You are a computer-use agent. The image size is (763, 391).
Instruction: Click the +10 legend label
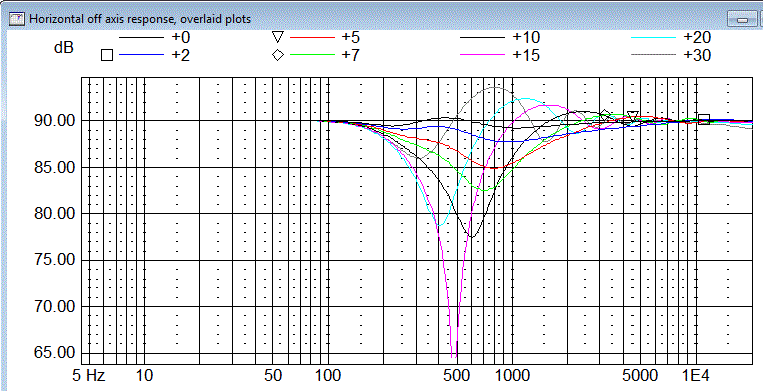526,37
